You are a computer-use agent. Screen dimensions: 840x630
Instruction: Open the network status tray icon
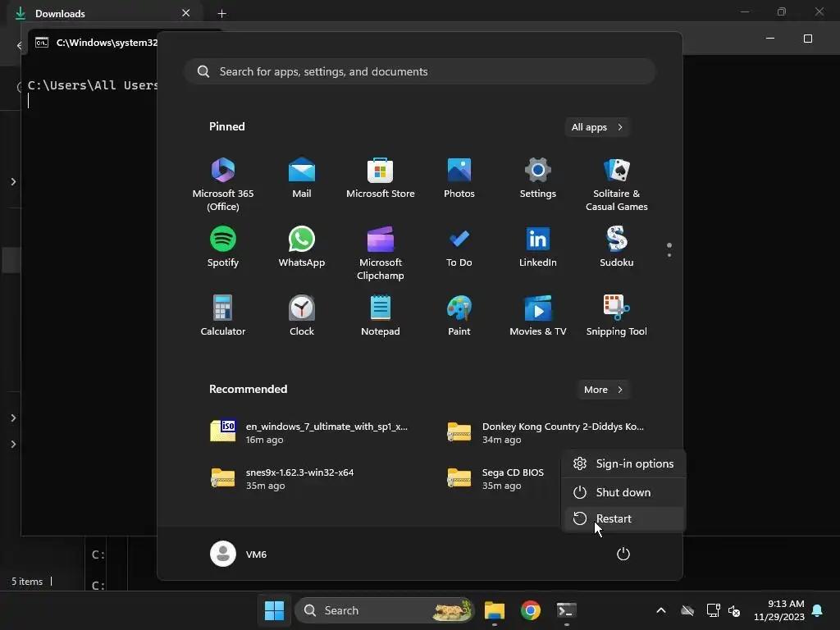pyautogui.click(x=713, y=610)
